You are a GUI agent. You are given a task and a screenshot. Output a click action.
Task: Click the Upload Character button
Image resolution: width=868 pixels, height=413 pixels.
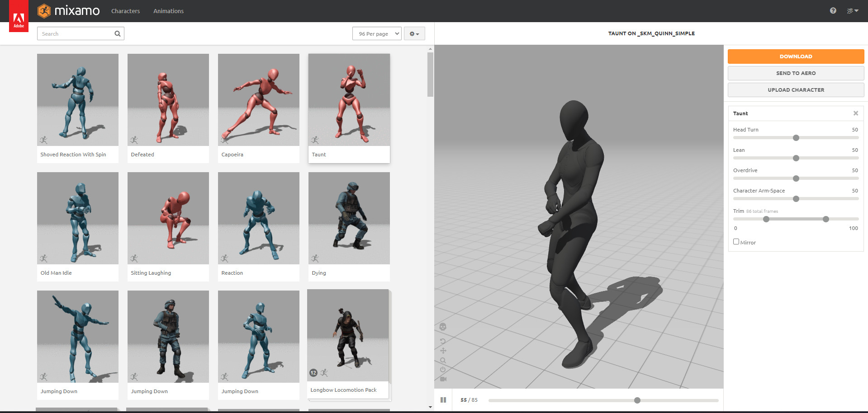(796, 90)
